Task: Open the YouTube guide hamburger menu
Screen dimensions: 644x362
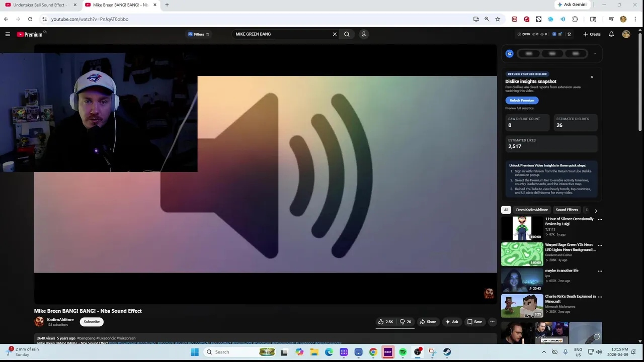Action: [x=8, y=34]
